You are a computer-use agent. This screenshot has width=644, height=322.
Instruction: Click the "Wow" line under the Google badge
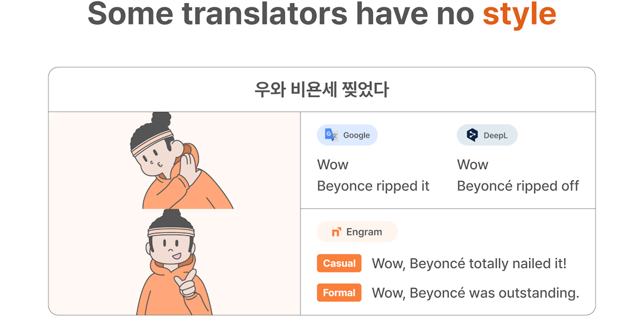click(x=333, y=165)
